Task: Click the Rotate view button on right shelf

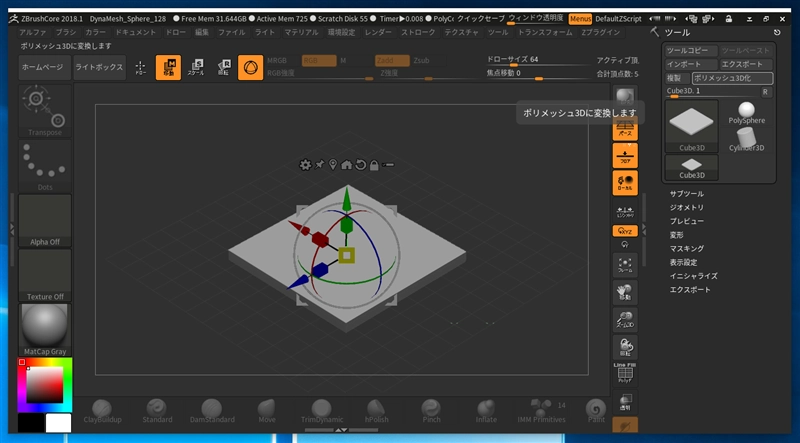Action: tap(625, 348)
